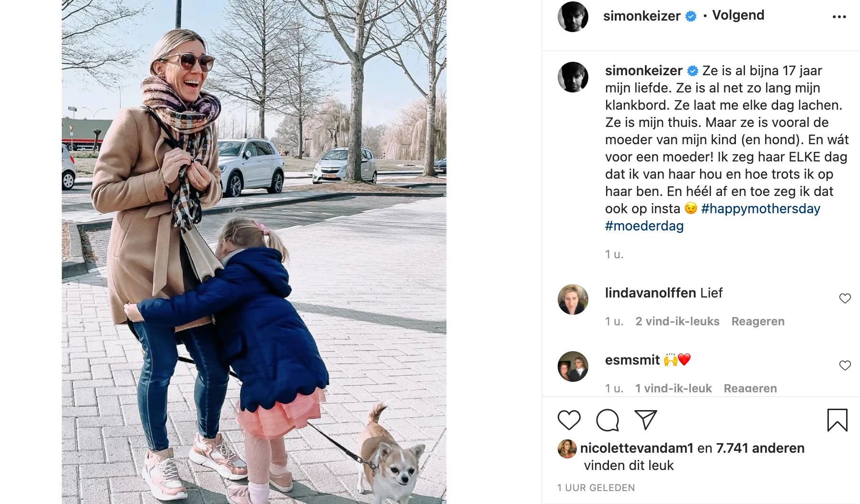
Task: Click the Volgend following button
Action: [738, 15]
